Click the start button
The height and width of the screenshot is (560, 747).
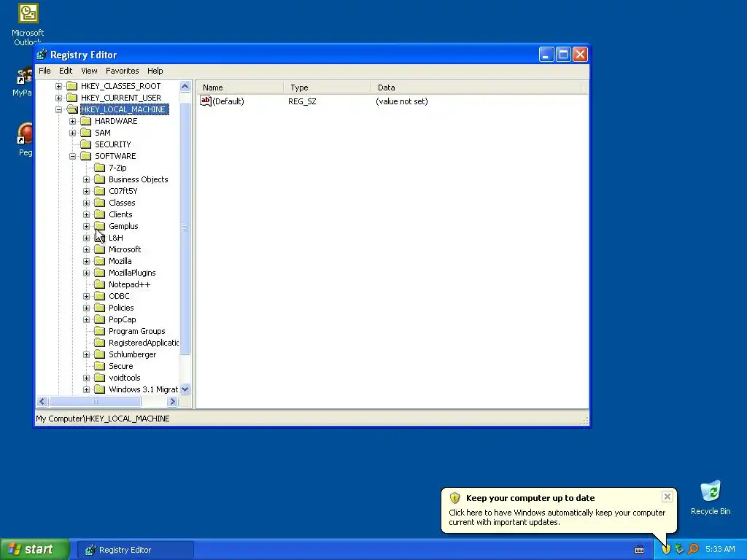pyautogui.click(x=35, y=550)
